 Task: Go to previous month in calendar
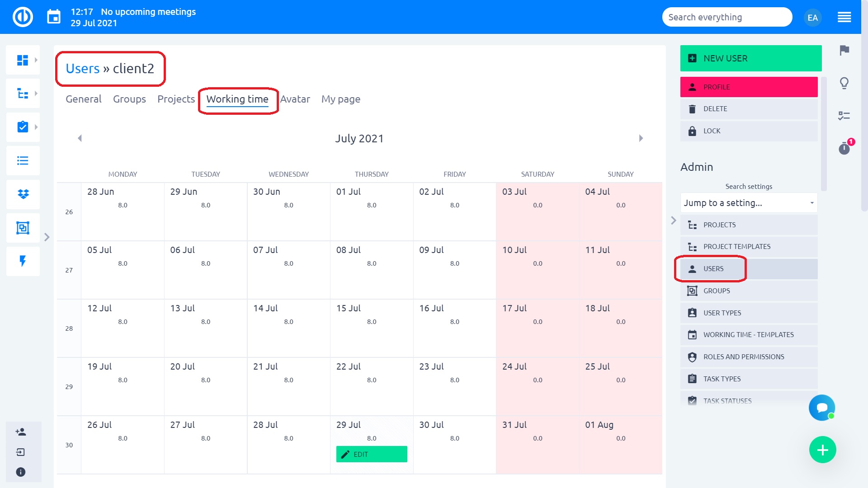point(80,138)
